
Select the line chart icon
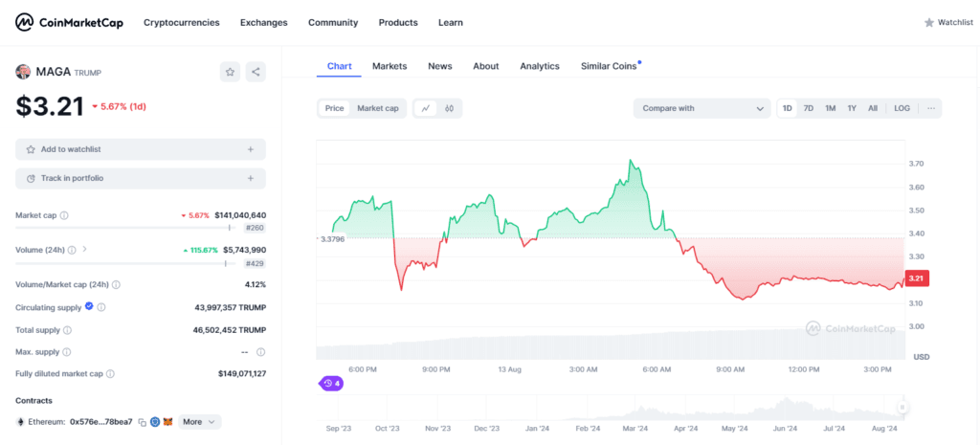[x=426, y=108]
